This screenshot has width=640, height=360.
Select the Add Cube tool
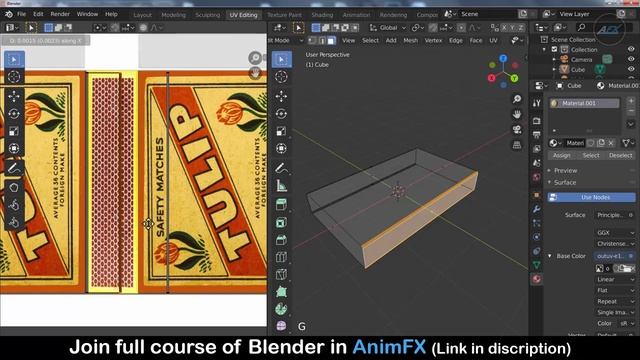tap(281, 204)
